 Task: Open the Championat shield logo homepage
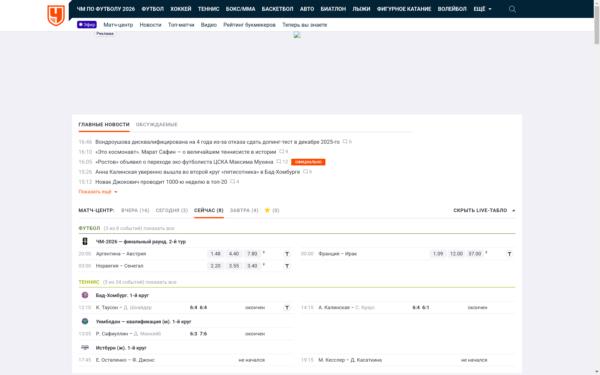[x=56, y=15]
